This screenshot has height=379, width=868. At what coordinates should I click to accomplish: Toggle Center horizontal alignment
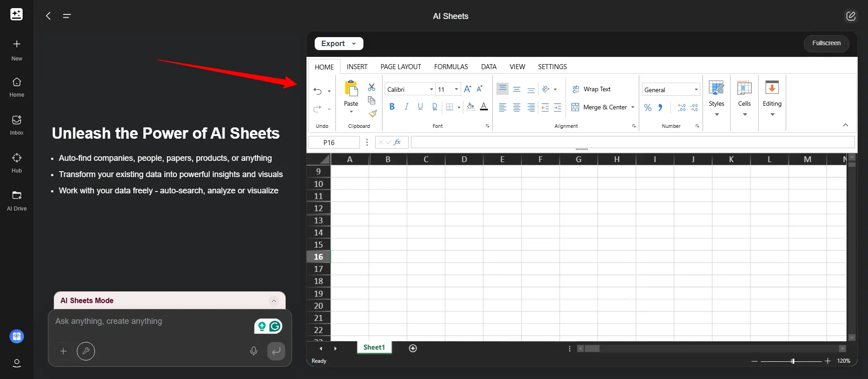coord(517,107)
